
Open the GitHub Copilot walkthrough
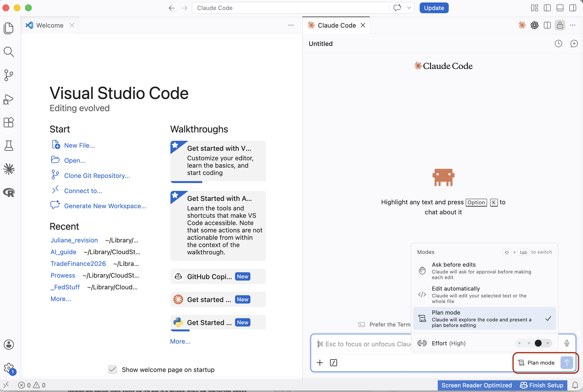[x=218, y=276]
